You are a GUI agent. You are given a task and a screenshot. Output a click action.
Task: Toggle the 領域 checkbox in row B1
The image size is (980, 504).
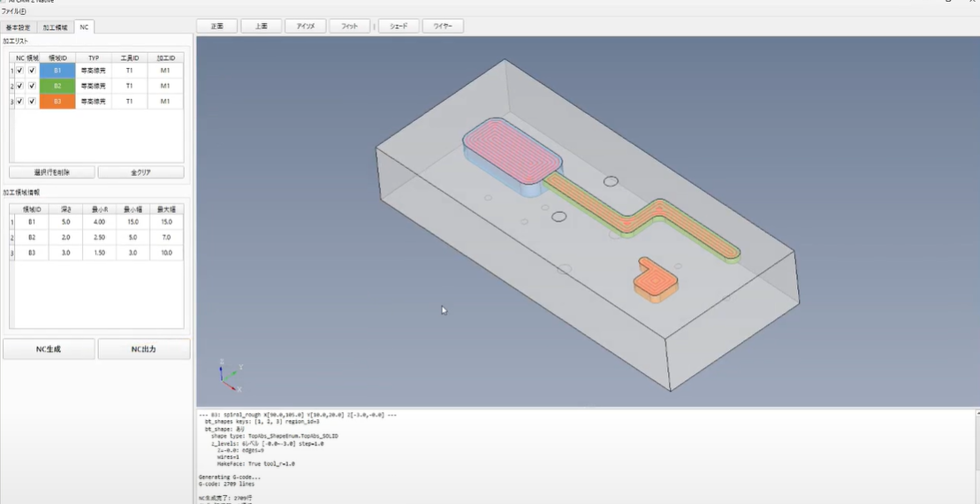(32, 71)
